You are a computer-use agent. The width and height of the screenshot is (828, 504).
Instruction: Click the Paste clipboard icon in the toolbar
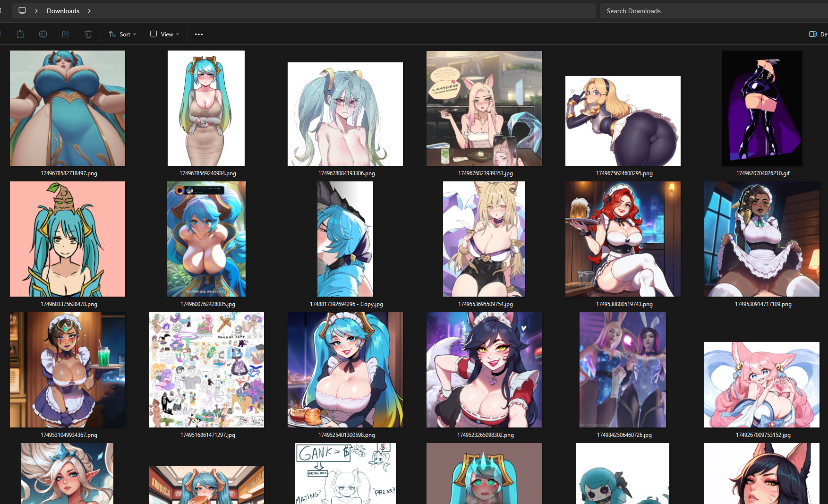click(x=20, y=34)
